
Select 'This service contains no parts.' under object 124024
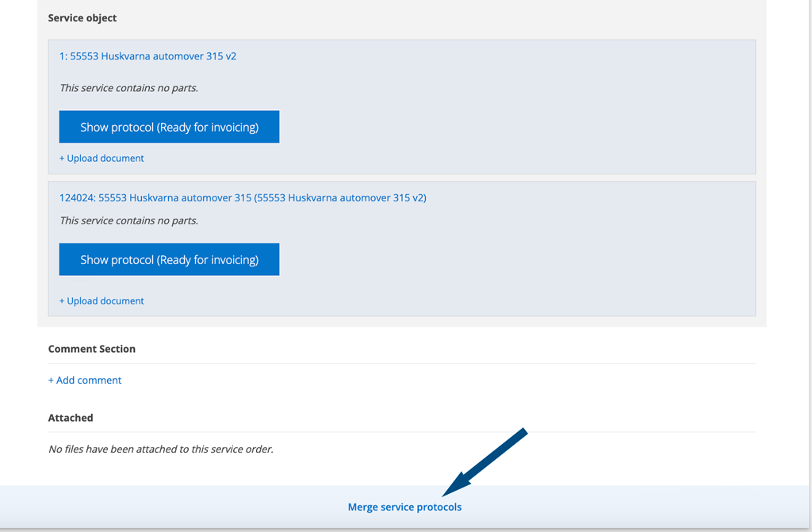pos(129,220)
